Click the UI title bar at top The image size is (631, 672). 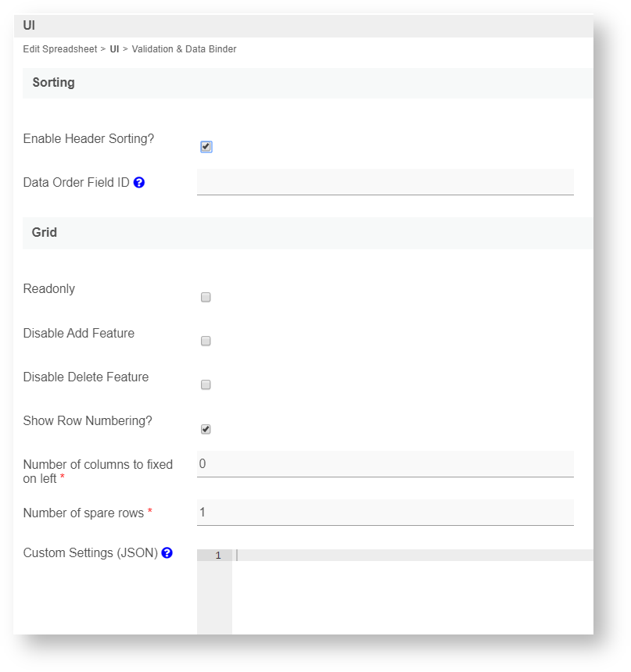coord(29,25)
